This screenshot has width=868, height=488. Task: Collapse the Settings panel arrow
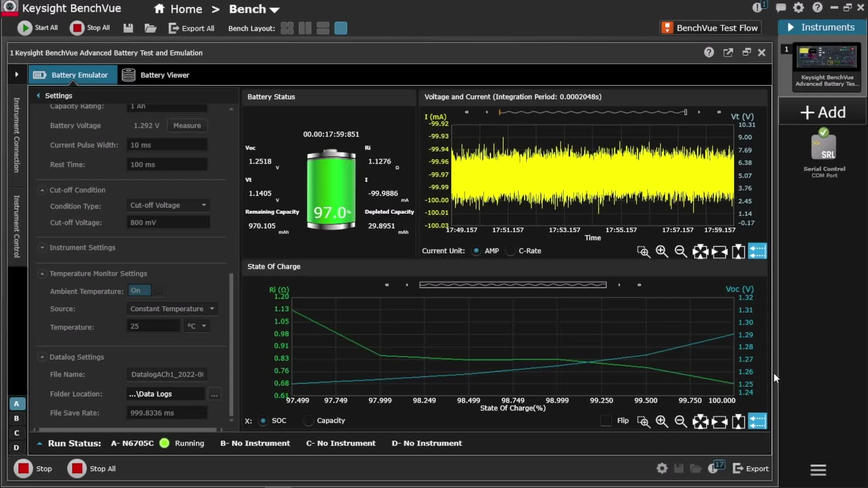pos(38,95)
